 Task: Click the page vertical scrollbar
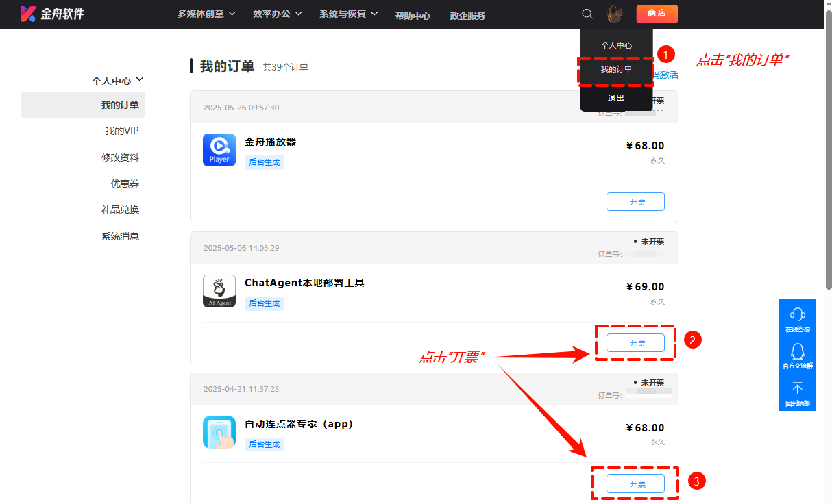click(828, 151)
